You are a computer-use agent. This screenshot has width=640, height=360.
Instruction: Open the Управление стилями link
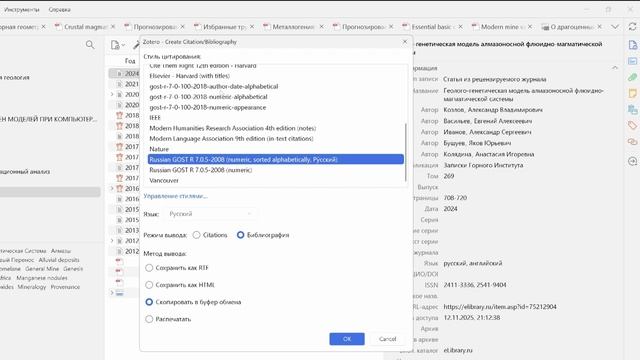tap(176, 196)
